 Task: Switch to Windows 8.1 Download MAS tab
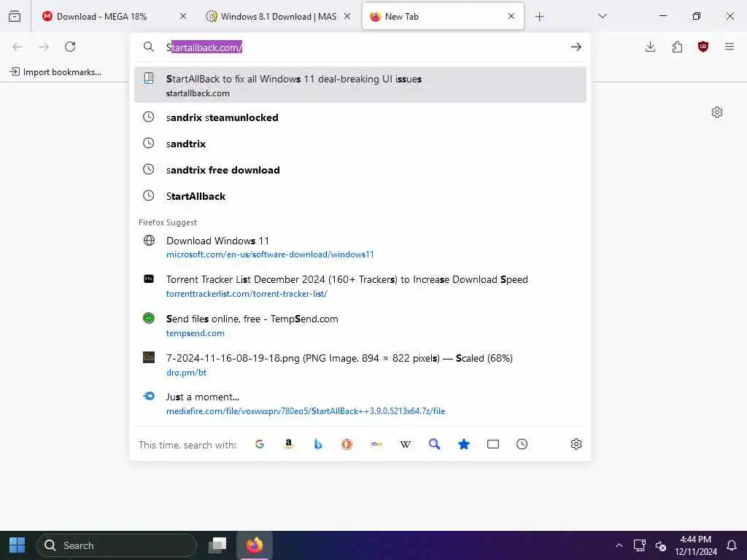279,16
